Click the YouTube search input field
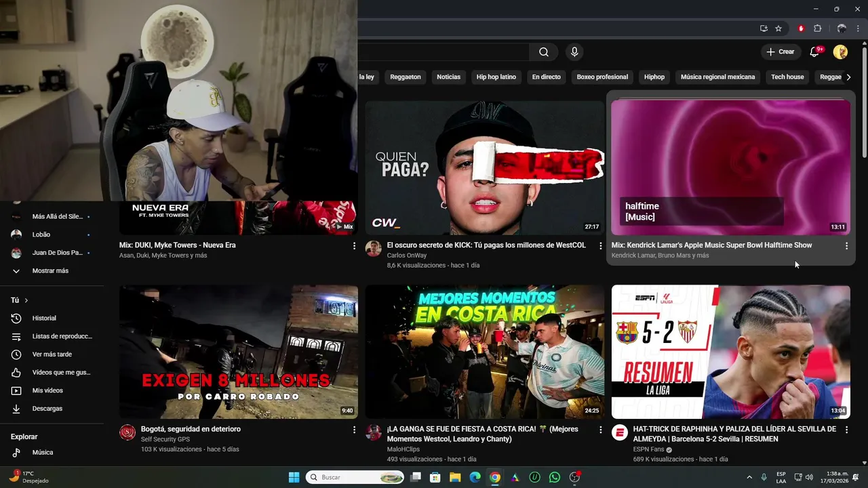Viewport: 868px width, 488px height. (443, 52)
